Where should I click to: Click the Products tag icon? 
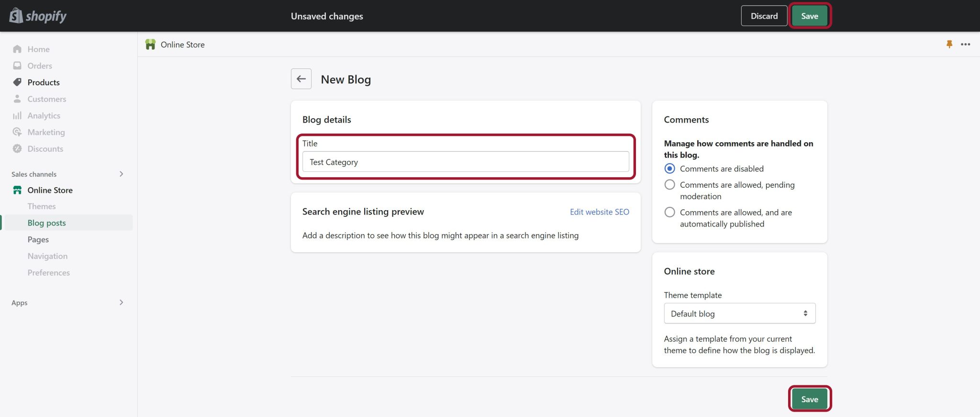click(17, 82)
